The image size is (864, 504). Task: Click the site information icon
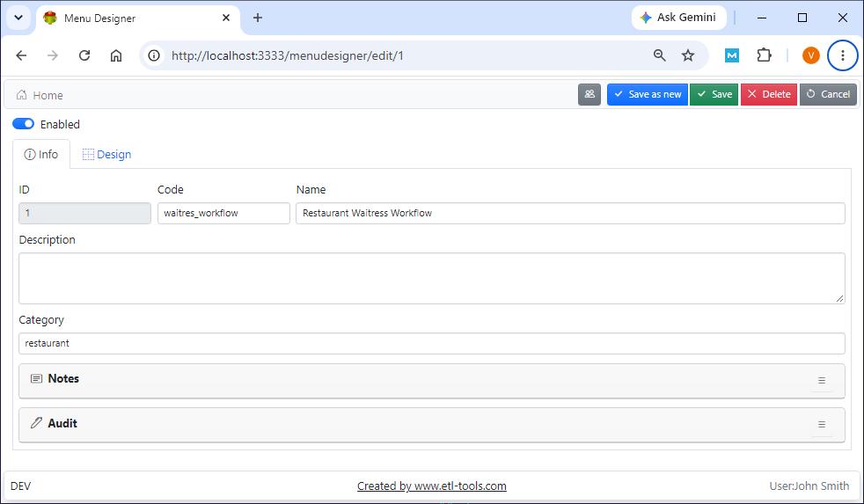154,55
